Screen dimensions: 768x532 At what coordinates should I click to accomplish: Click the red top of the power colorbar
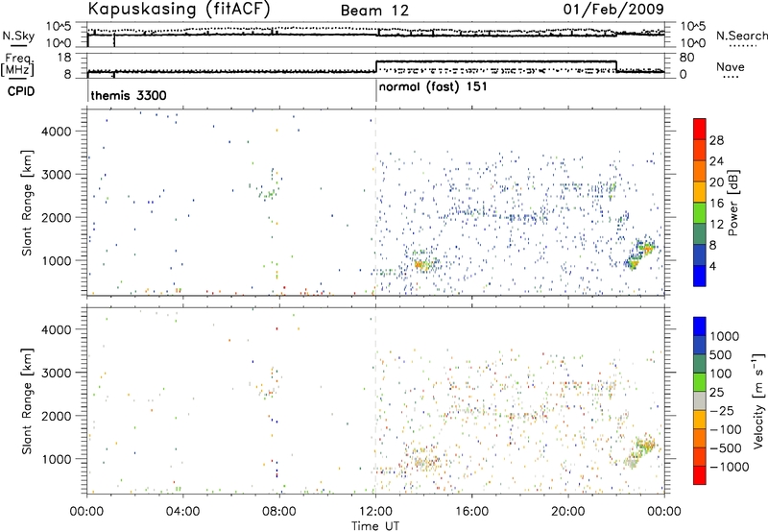coord(700,129)
